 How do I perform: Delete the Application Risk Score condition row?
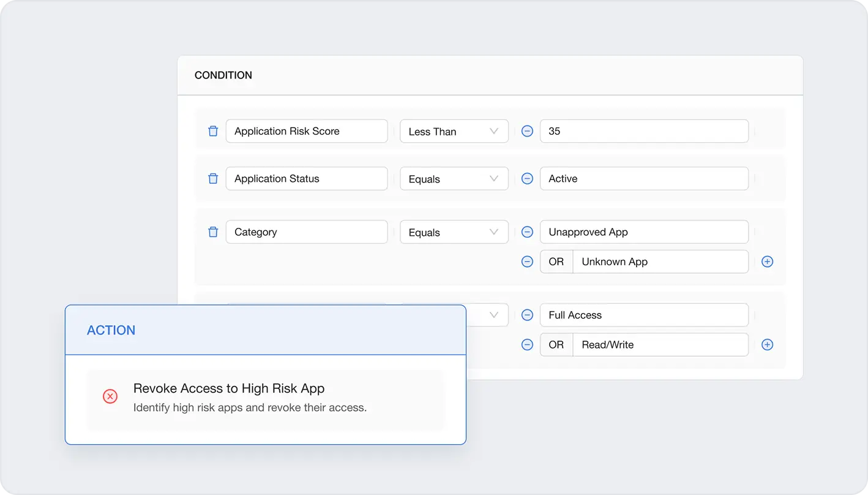pos(213,131)
